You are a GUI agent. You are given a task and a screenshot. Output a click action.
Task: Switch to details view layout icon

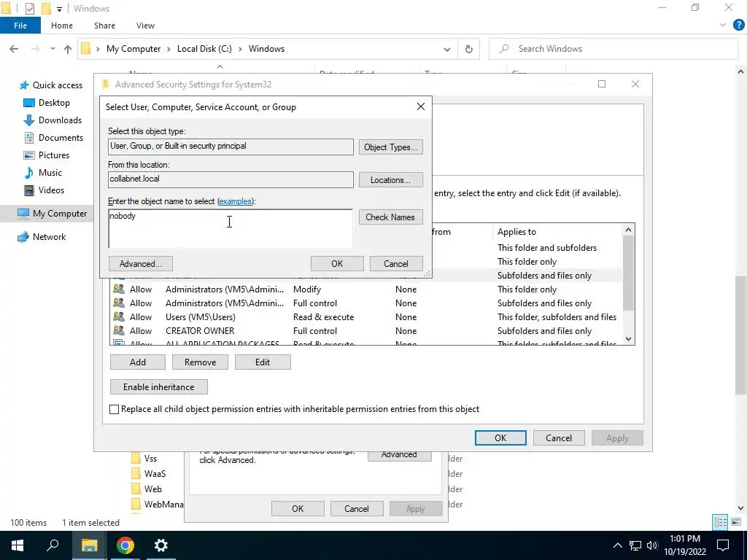tap(720, 522)
